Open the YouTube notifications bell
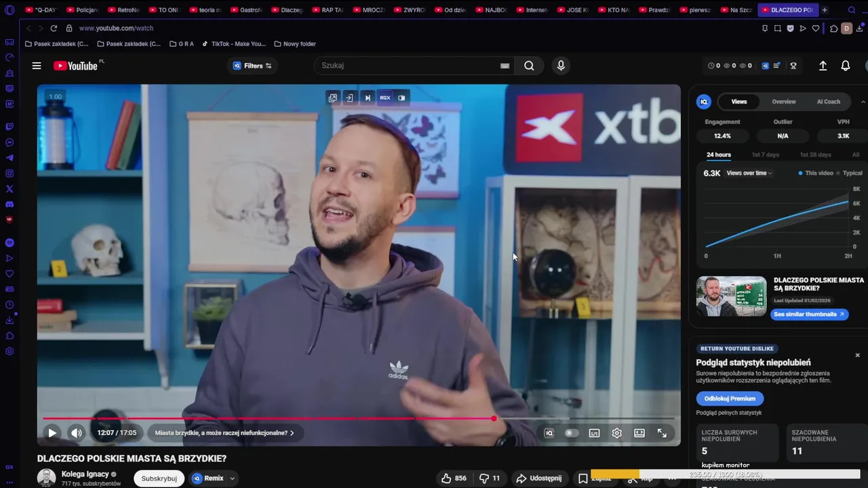The width and height of the screenshot is (868, 488). (x=846, y=66)
